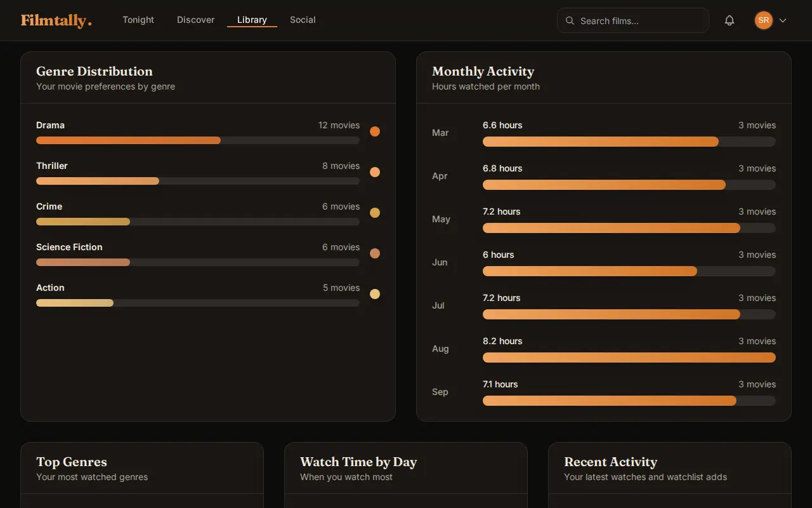Open the Social tab
The width and height of the screenshot is (812, 508).
[303, 20]
